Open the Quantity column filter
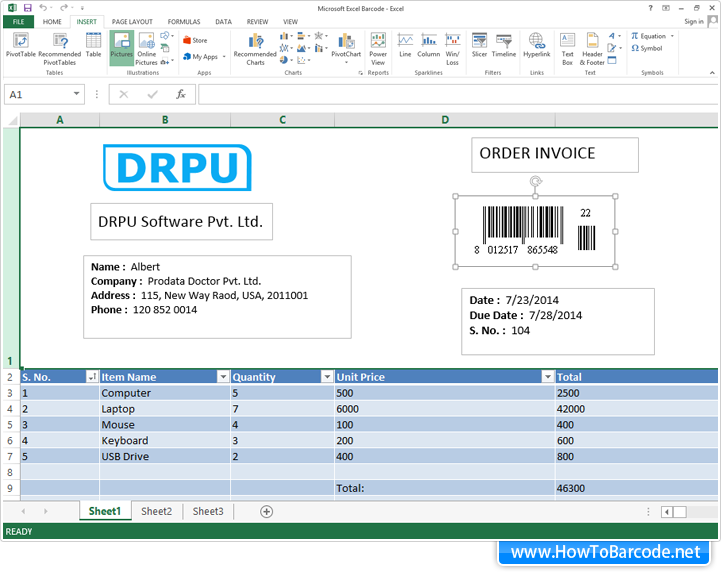 pyautogui.click(x=327, y=377)
